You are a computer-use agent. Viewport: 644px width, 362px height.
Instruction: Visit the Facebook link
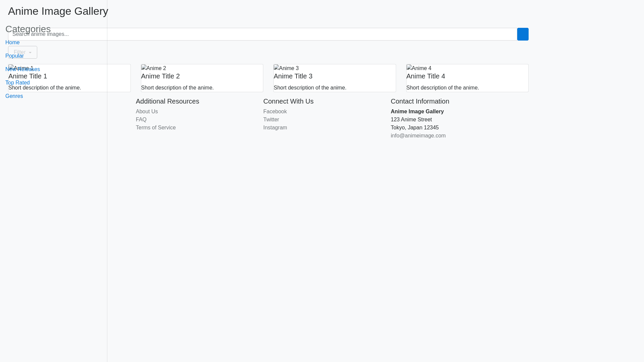coord(275,111)
